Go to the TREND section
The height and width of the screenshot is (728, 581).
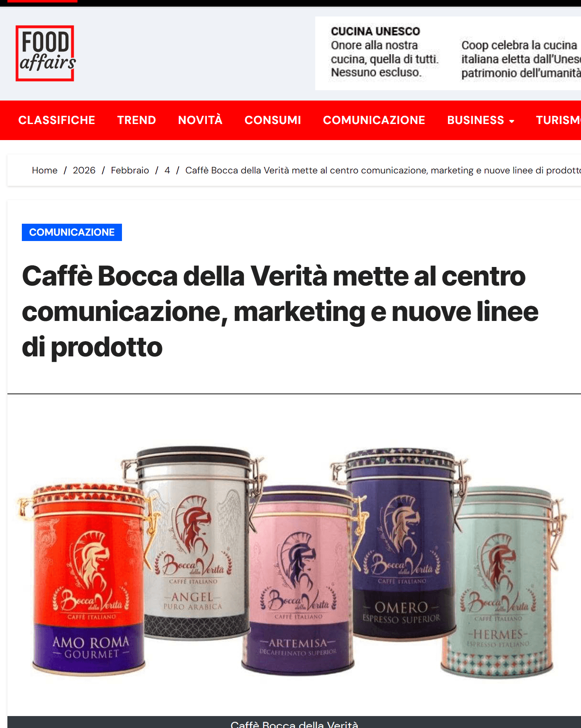pyautogui.click(x=136, y=120)
